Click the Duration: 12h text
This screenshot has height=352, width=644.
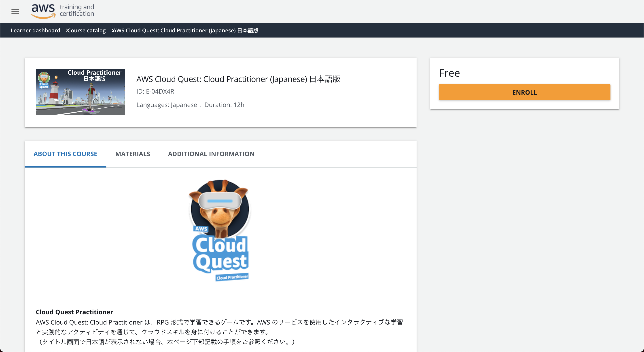(224, 105)
